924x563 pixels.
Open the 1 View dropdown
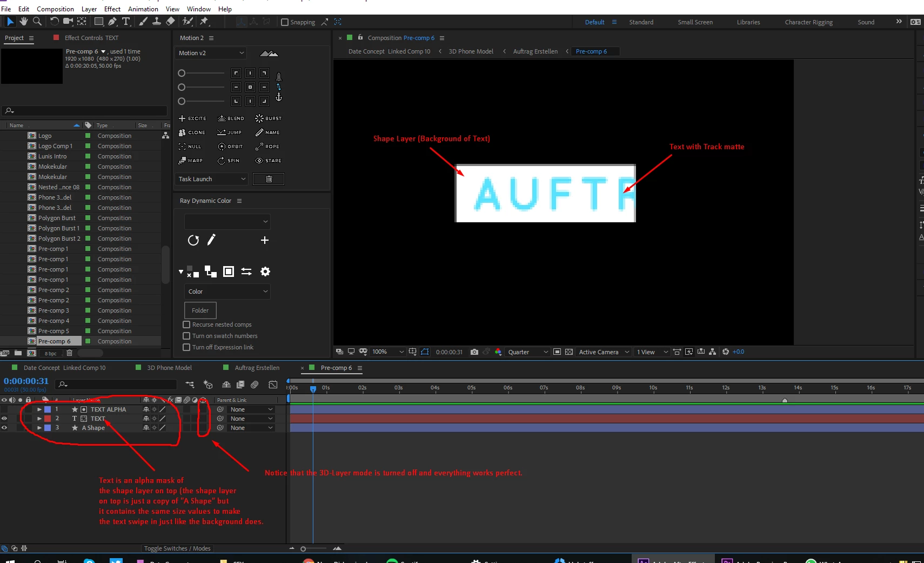coord(652,352)
